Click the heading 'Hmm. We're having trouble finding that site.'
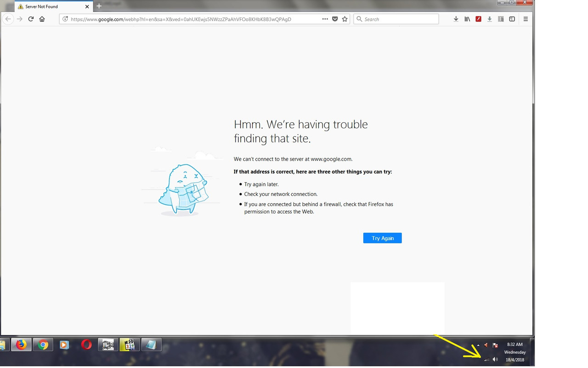Screen dimensions: 588x368 [x=301, y=131]
